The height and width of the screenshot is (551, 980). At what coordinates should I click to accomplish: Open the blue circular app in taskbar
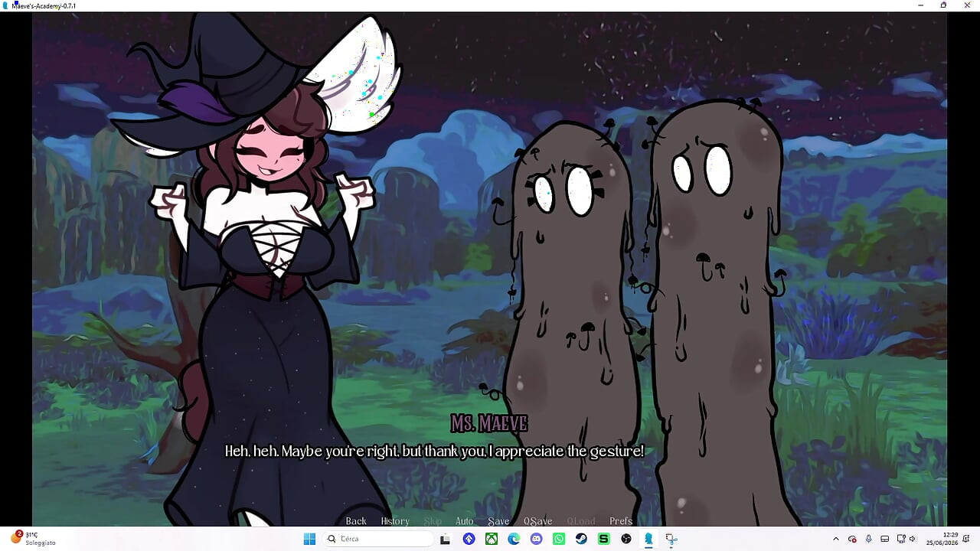pos(469,539)
